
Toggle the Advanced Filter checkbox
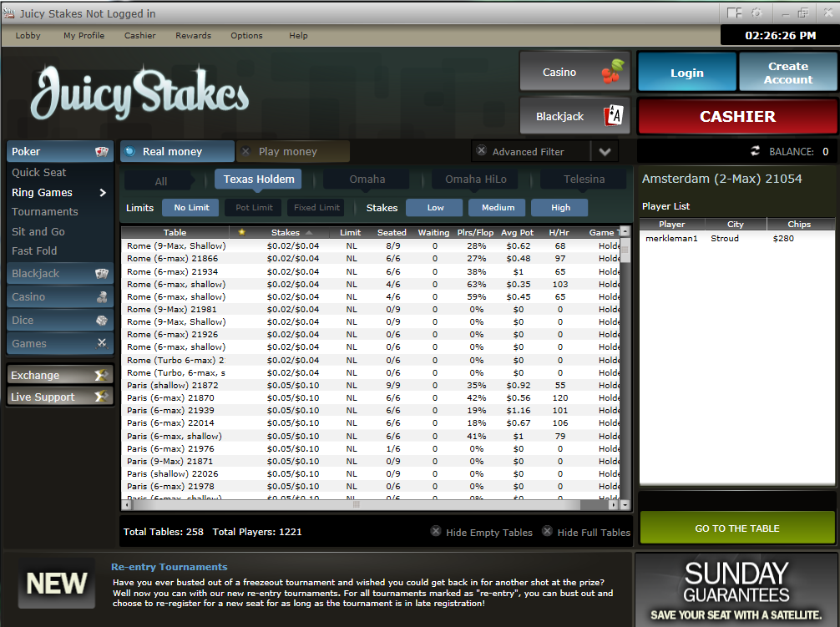point(481,150)
